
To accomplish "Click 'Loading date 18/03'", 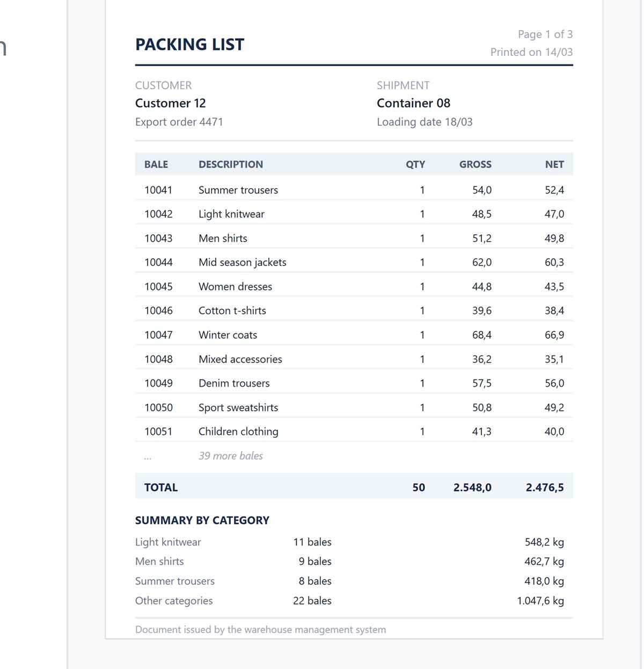I will 425,122.
